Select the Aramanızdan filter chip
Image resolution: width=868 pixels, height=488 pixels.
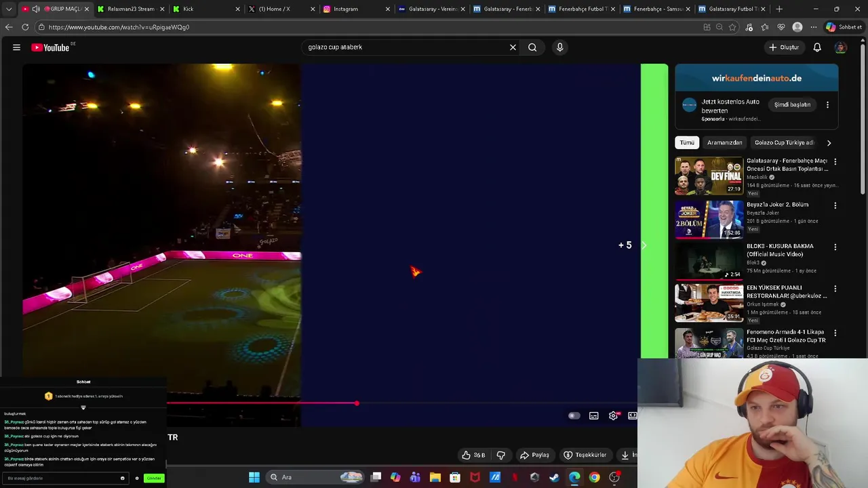click(x=724, y=142)
